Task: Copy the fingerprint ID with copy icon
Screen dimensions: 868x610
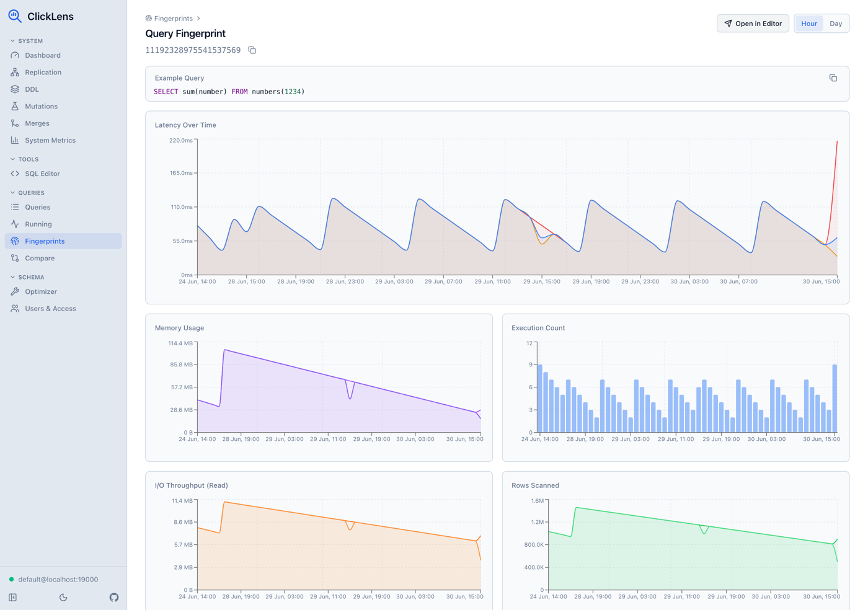Action: (252, 50)
